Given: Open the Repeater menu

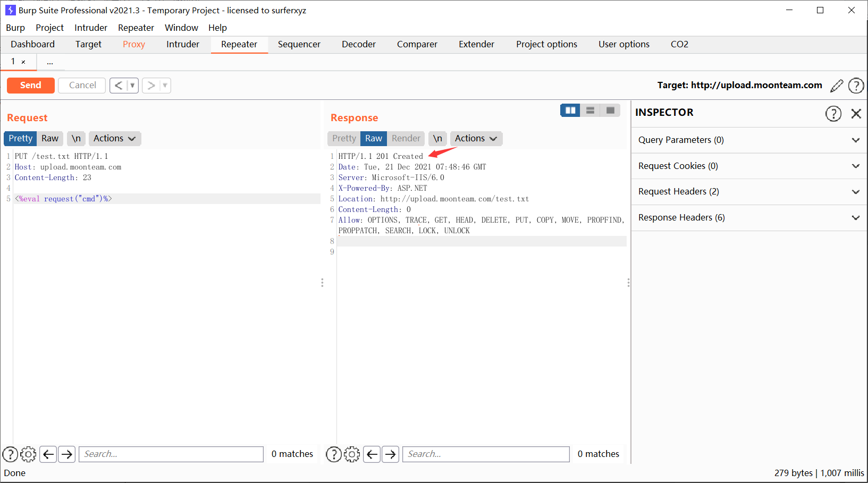Looking at the screenshot, I should 136,28.
